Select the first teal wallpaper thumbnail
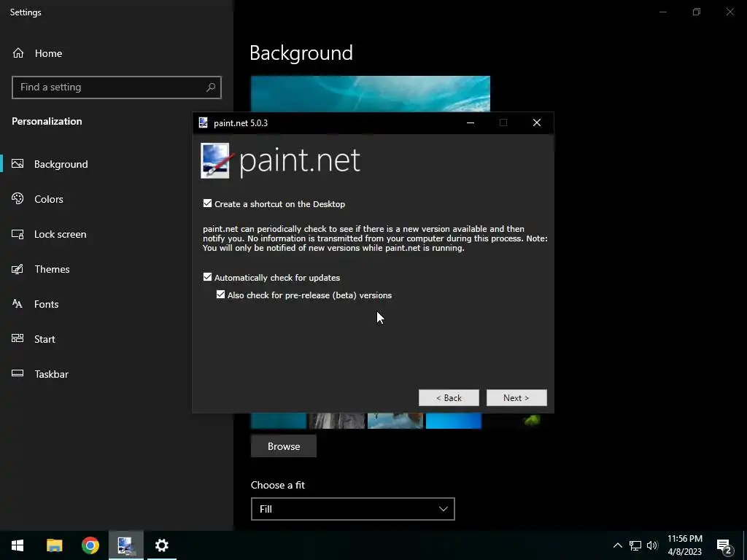The image size is (747, 560). click(279, 421)
